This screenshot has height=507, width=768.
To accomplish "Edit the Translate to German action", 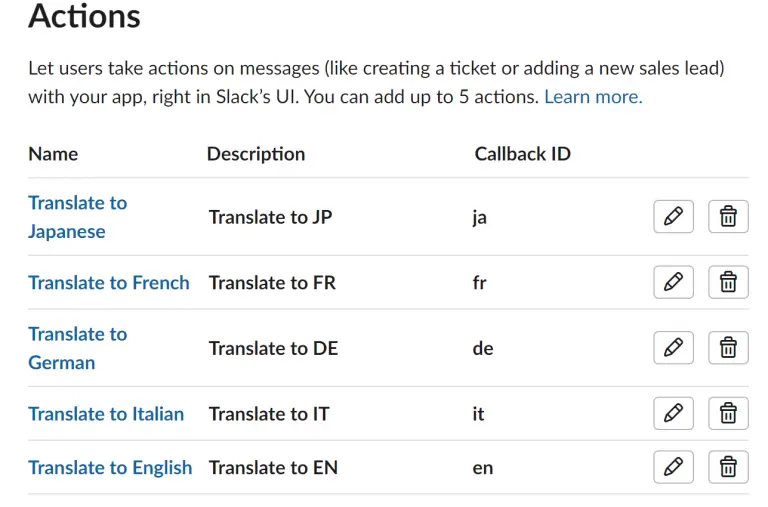I will click(673, 347).
